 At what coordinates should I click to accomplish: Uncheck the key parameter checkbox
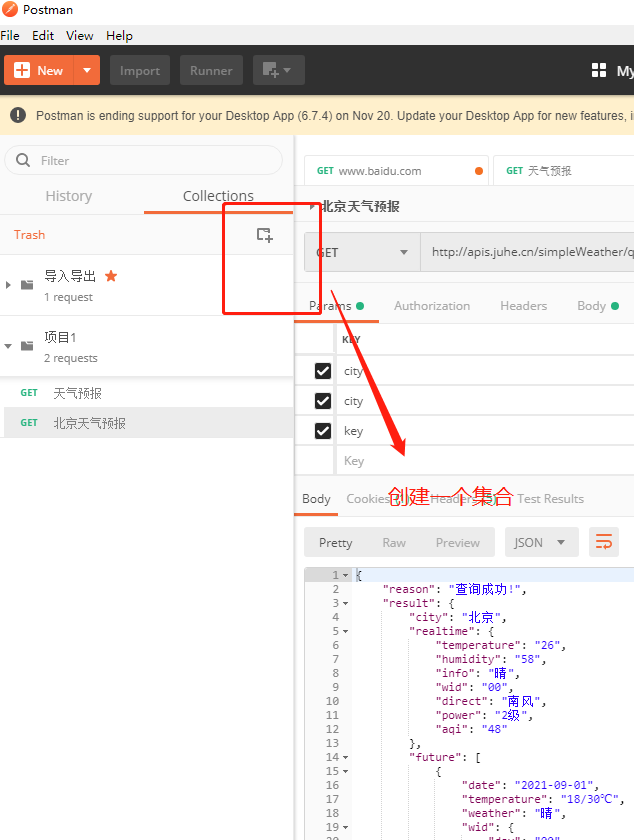pyautogui.click(x=323, y=431)
